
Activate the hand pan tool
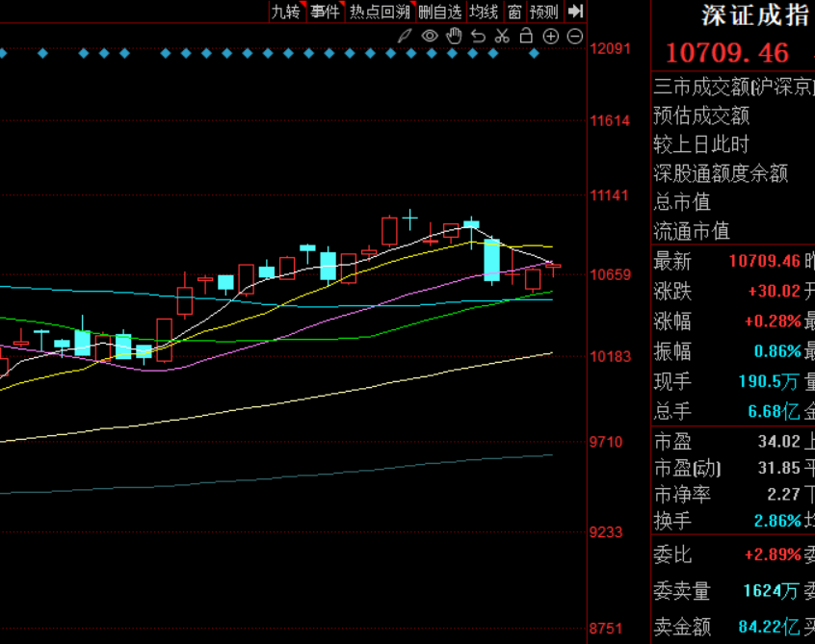tap(454, 37)
